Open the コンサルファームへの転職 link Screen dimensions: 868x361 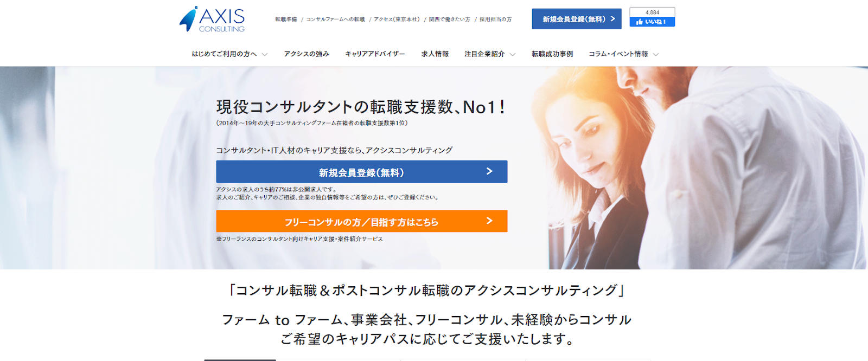pos(335,20)
